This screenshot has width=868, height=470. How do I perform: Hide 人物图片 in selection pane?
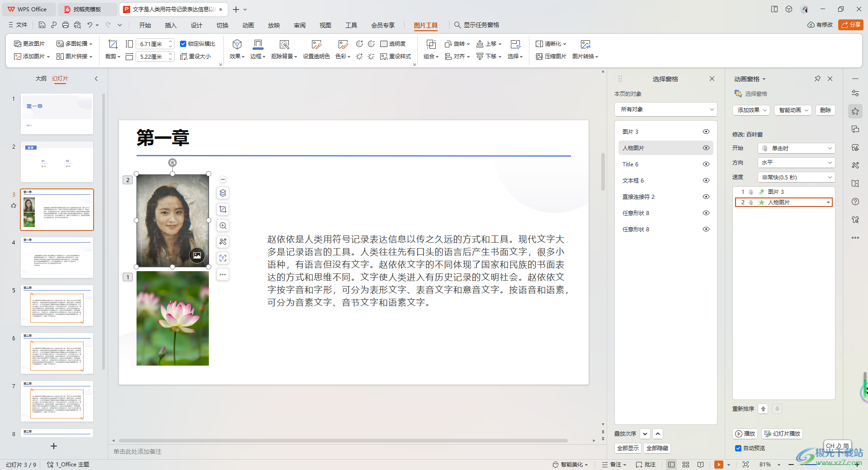click(x=706, y=148)
